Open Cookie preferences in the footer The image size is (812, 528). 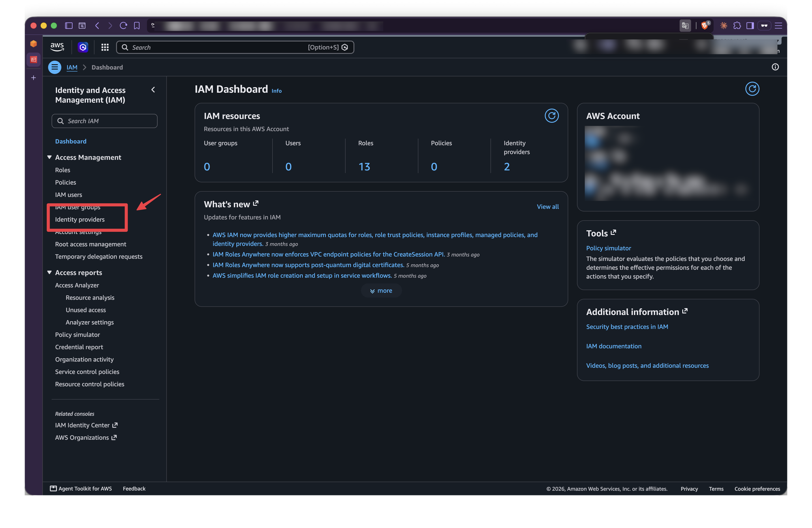757,489
